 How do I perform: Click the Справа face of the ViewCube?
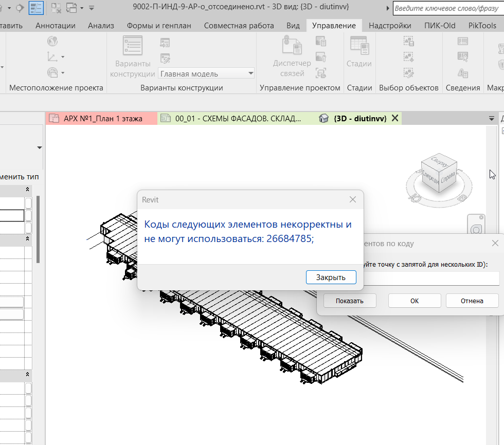[x=448, y=176]
